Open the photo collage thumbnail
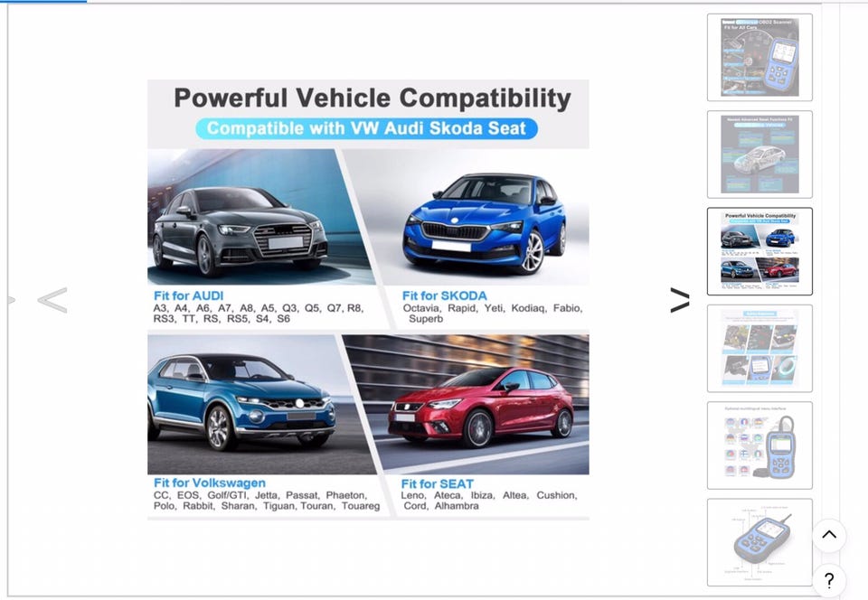This screenshot has width=868, height=600. 759,349
